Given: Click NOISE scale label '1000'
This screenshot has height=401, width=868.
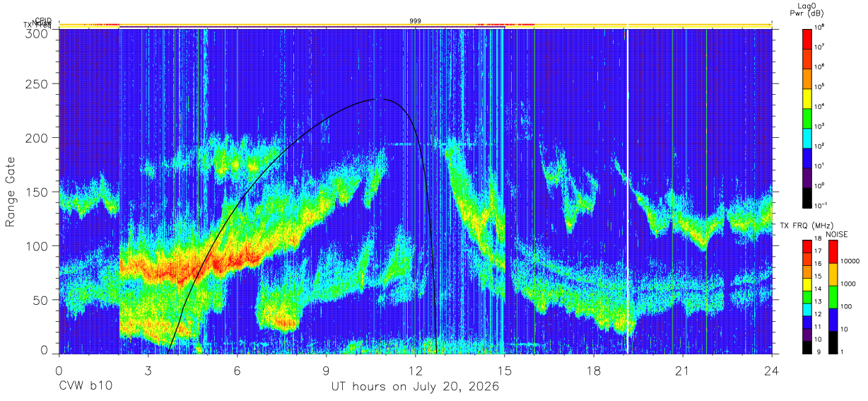Looking at the screenshot, I should click(850, 284).
